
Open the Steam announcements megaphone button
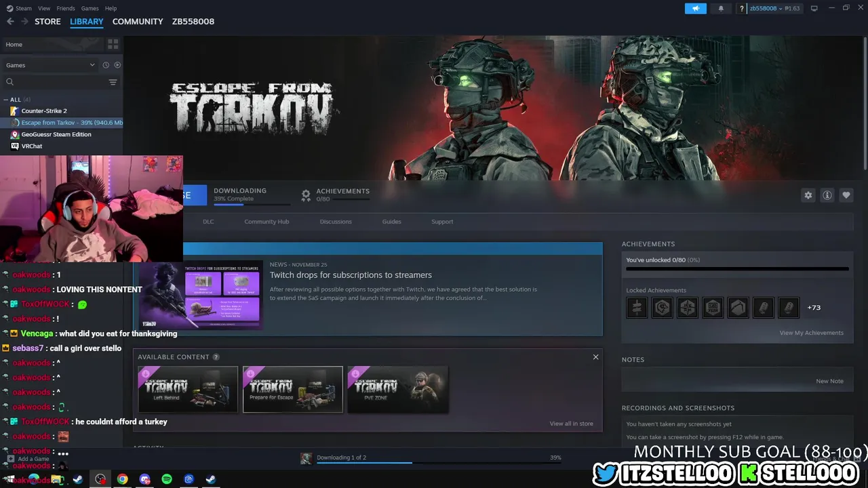(695, 8)
